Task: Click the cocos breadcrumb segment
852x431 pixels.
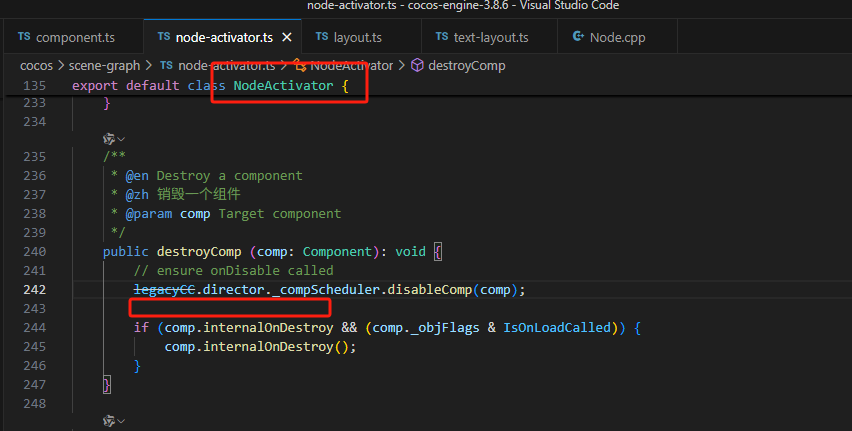Action: 36,66
